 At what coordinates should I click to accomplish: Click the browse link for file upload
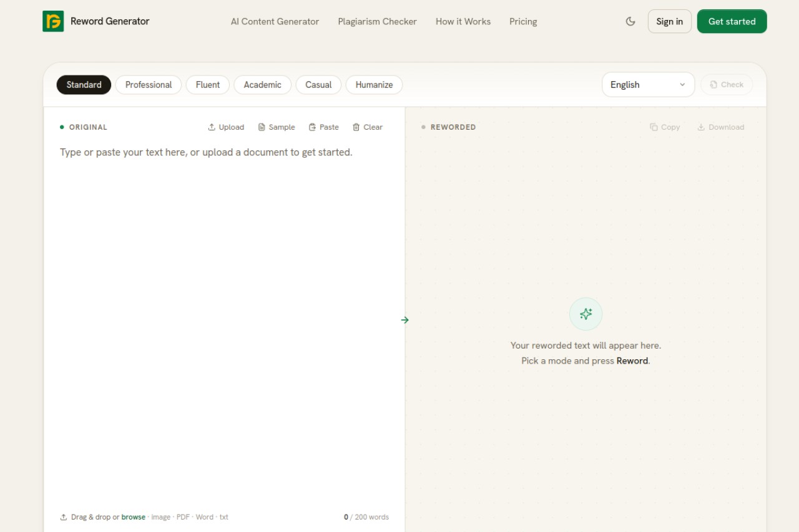pyautogui.click(x=133, y=517)
